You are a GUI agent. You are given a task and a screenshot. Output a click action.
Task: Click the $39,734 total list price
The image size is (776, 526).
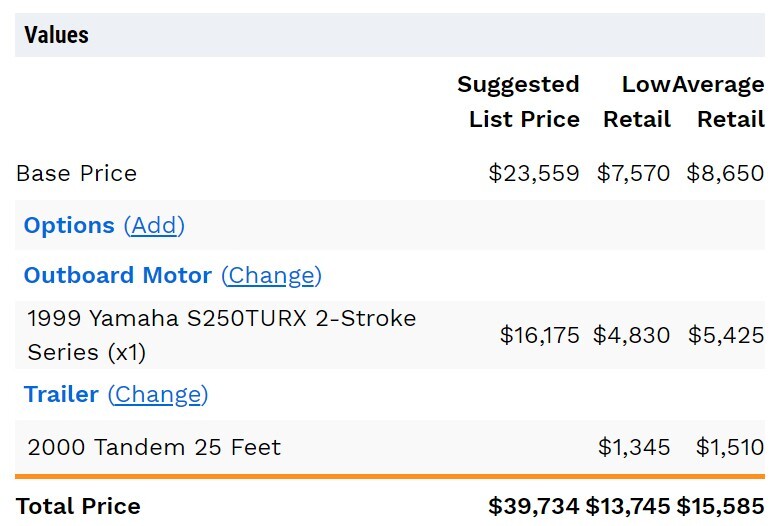tap(534, 506)
